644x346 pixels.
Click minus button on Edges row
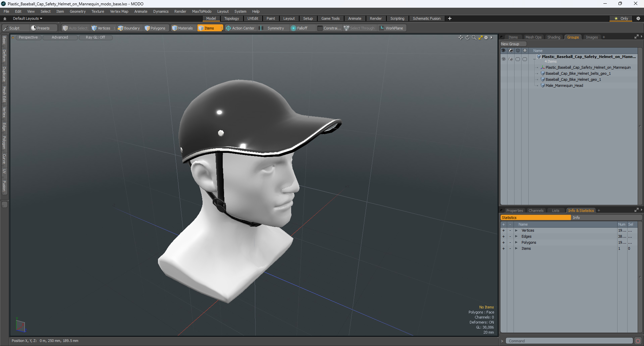(x=510, y=236)
